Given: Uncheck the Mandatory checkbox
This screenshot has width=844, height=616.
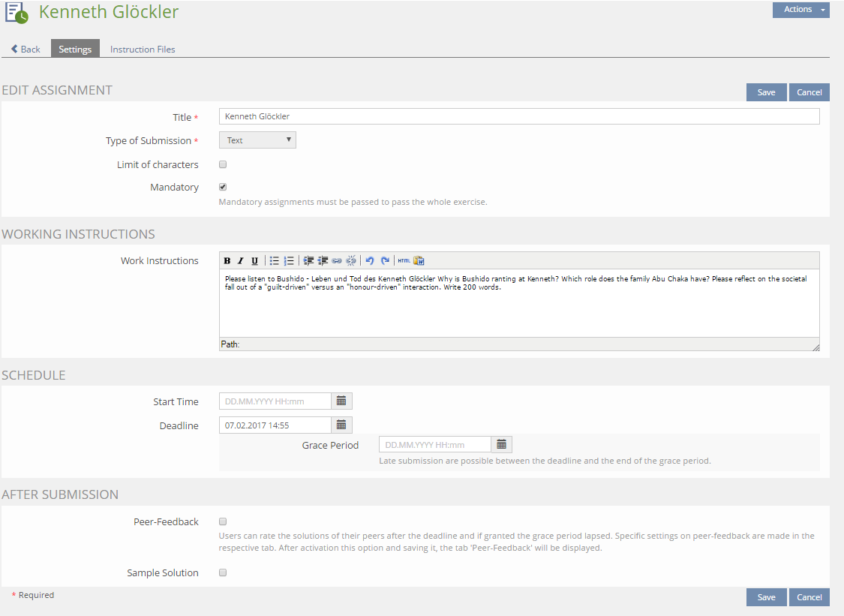Looking at the screenshot, I should tap(223, 187).
